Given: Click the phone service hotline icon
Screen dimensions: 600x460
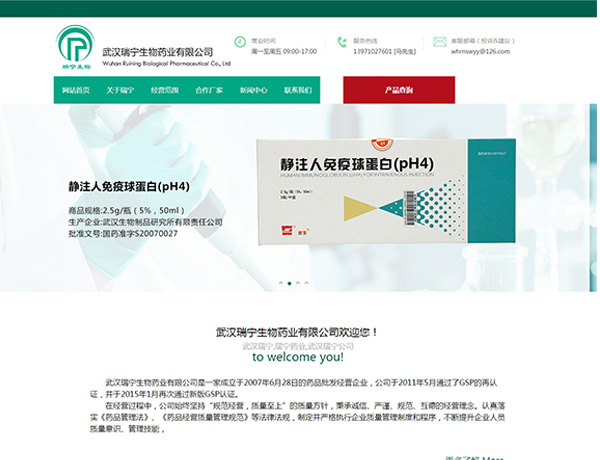Looking at the screenshot, I should pyautogui.click(x=342, y=42).
